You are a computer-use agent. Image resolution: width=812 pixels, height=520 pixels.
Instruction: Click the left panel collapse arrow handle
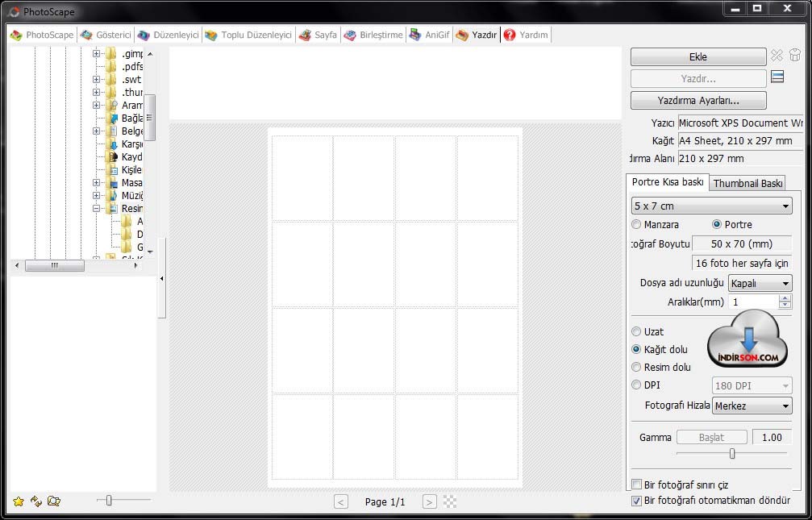click(x=161, y=279)
